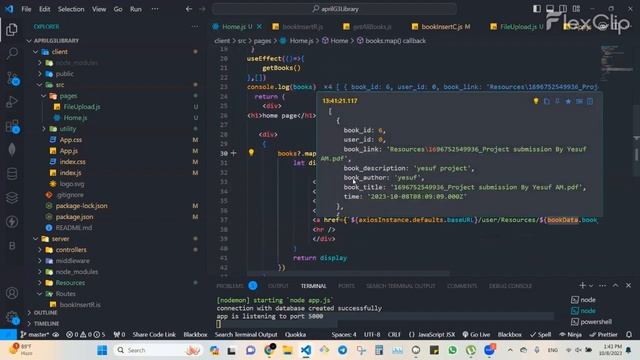Open WhatsApp from the taskbar
This screenshot has width=640, height=360.
pyautogui.click(x=452, y=350)
